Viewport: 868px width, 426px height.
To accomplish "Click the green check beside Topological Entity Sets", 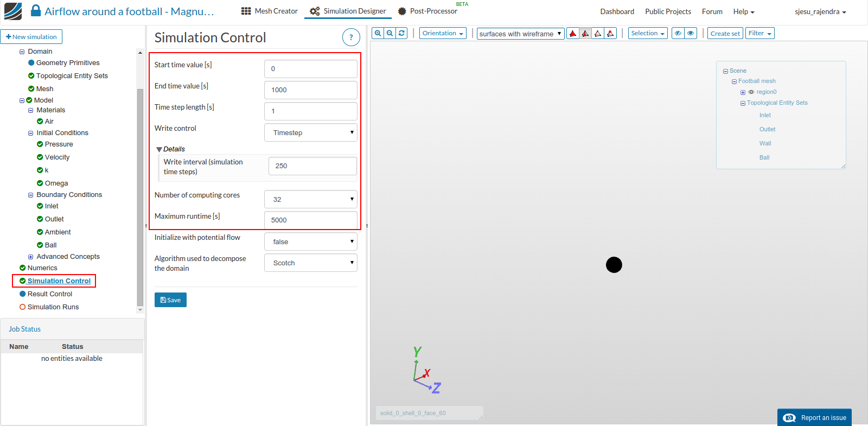I will coord(31,76).
